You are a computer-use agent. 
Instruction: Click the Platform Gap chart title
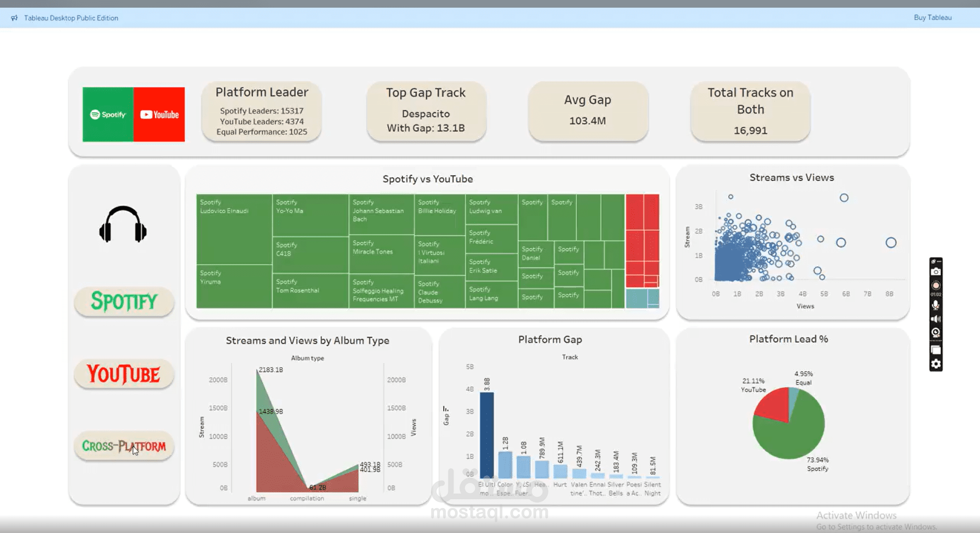(x=550, y=340)
